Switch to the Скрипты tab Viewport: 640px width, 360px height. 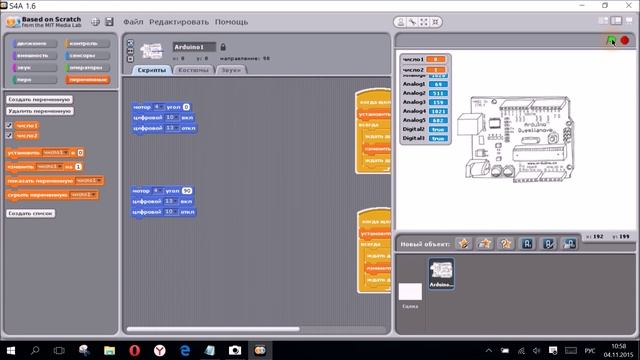(151, 70)
